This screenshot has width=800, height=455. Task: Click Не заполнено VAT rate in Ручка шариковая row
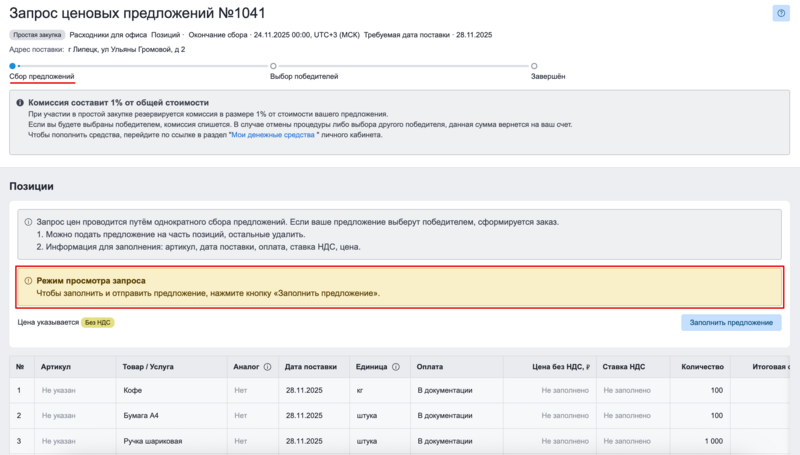tap(627, 441)
